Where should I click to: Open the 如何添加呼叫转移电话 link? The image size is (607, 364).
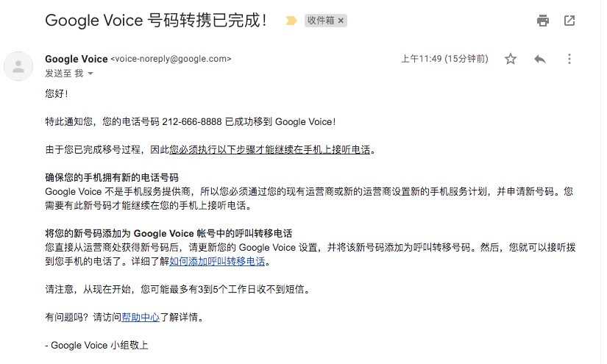(217, 262)
